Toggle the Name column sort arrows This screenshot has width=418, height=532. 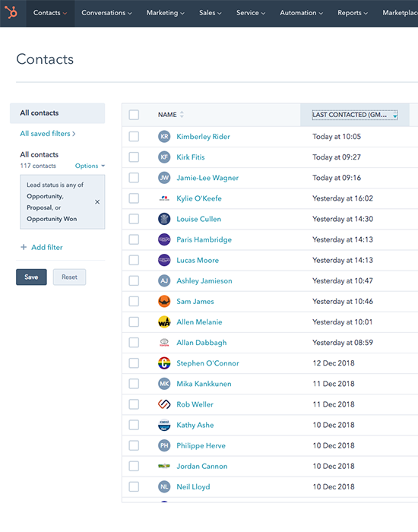point(182,115)
